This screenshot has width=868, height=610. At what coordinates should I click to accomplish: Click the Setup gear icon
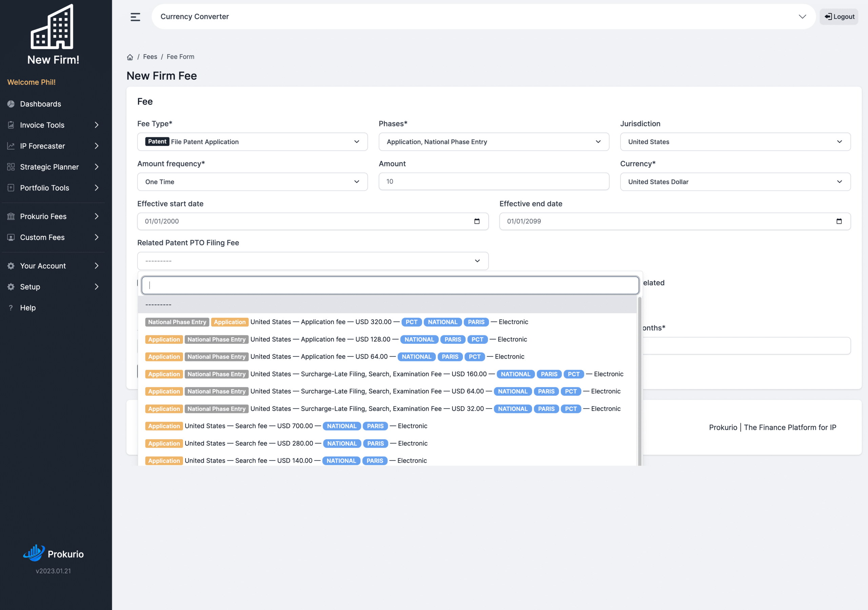coord(11,287)
